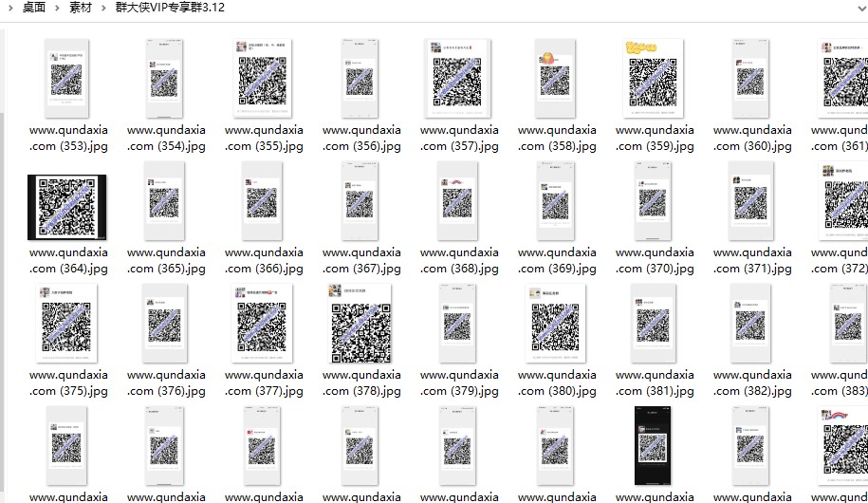The width and height of the screenshot is (868, 503).
Task: Click file name www.qundaxia.com (367).jpg
Action: tap(361, 260)
